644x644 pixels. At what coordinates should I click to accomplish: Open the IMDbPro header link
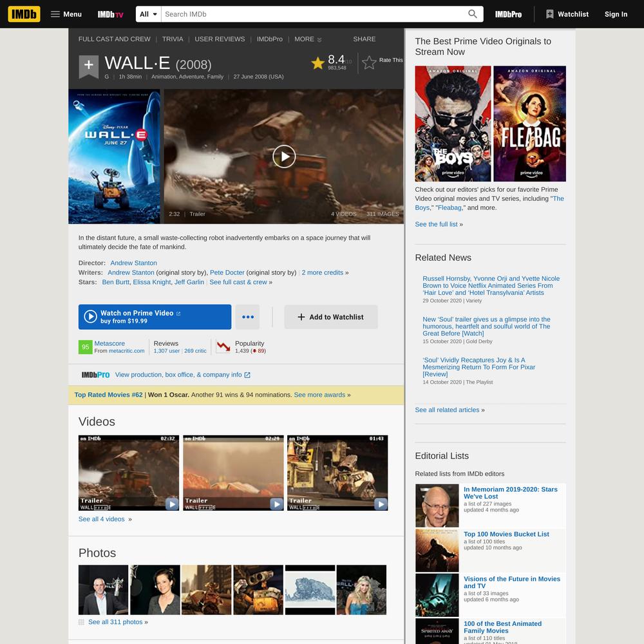(x=508, y=14)
